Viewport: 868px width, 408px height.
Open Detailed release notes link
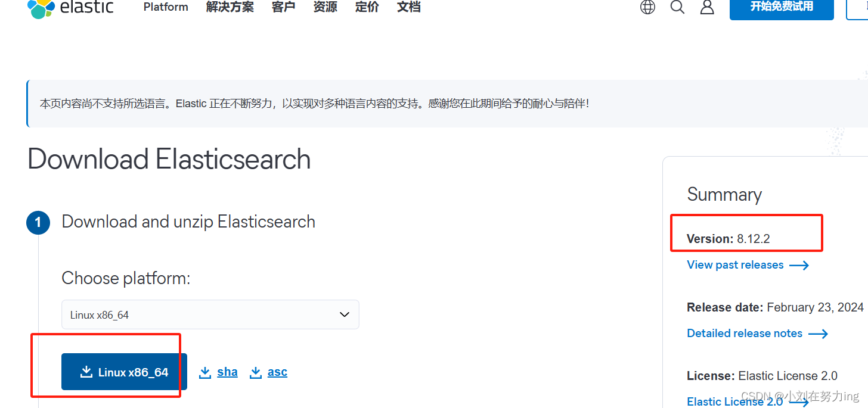click(757, 334)
